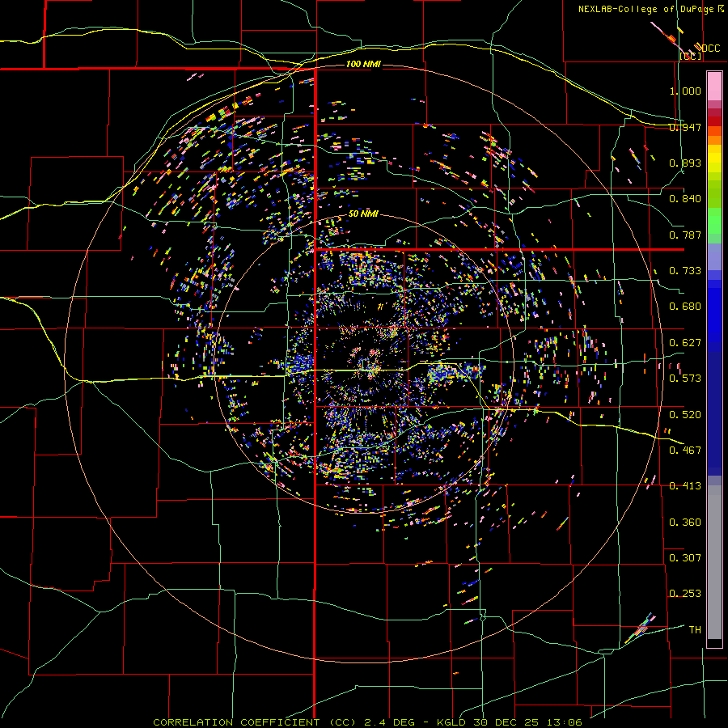Select the 0.467 value on the color scale
This screenshot has width=728, height=728.
click(685, 451)
